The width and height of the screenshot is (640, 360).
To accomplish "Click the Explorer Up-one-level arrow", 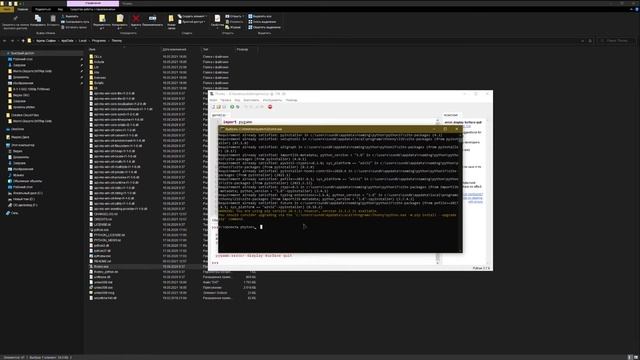I will click(x=23, y=41).
